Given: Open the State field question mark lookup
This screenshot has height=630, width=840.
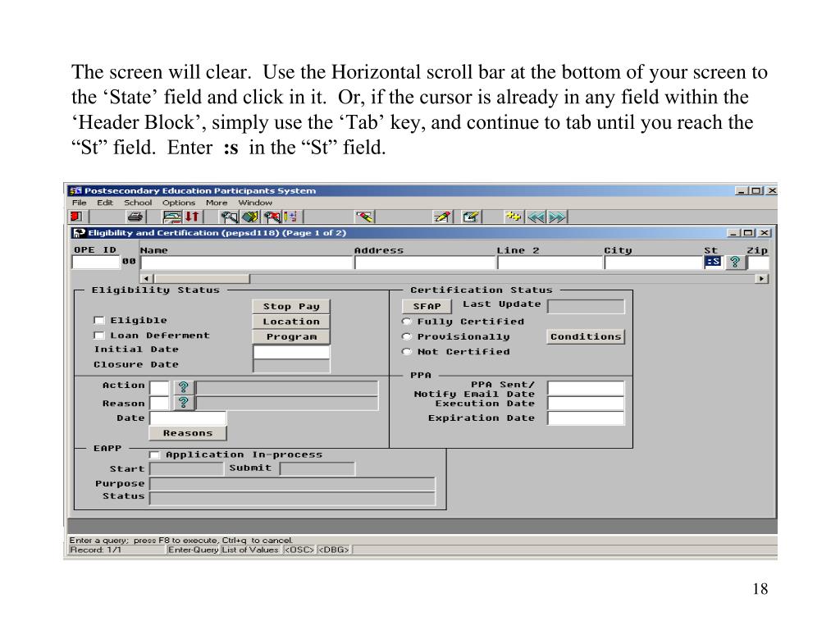Looking at the screenshot, I should point(735,262).
